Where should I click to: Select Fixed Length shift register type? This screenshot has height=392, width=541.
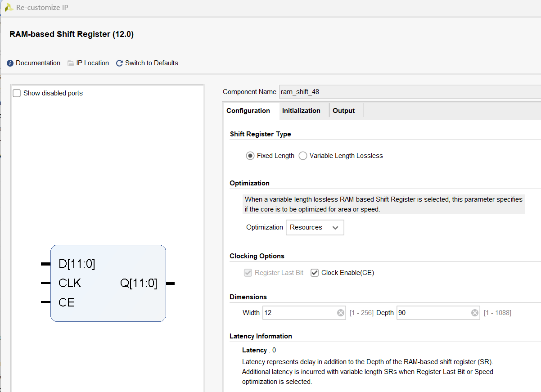[x=250, y=155]
